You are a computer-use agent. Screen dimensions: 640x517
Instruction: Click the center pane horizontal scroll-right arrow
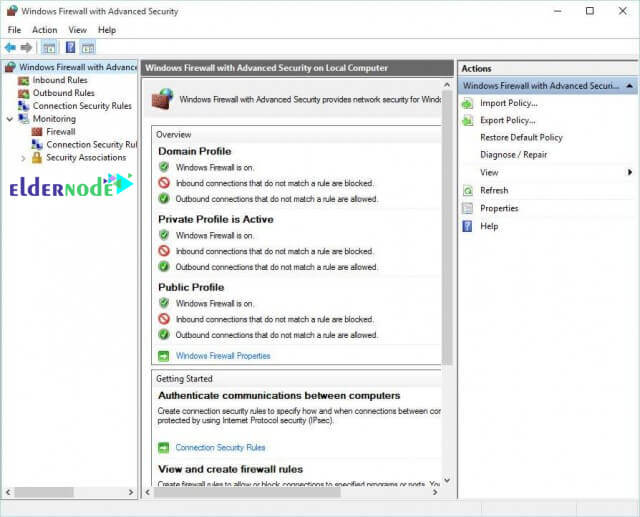(435, 493)
